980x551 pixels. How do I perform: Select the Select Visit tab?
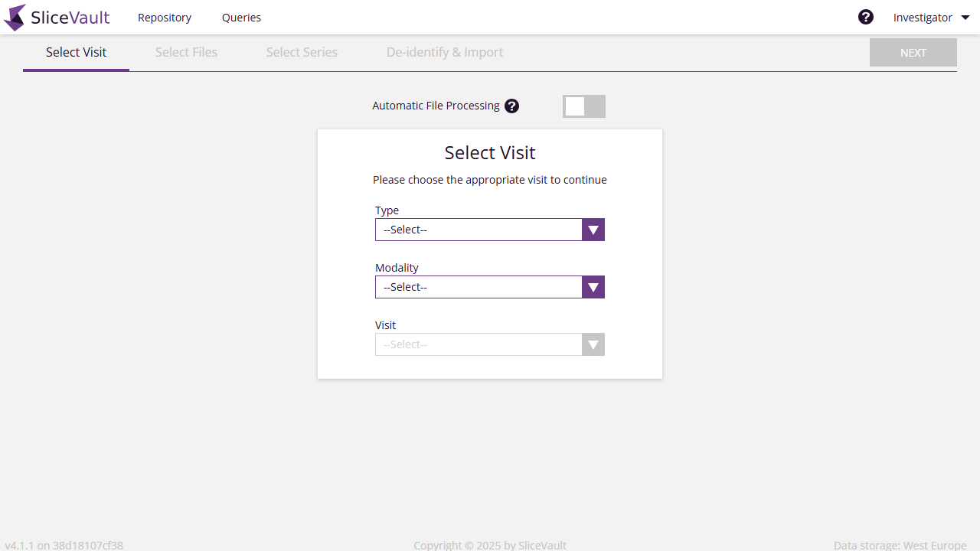(x=76, y=51)
